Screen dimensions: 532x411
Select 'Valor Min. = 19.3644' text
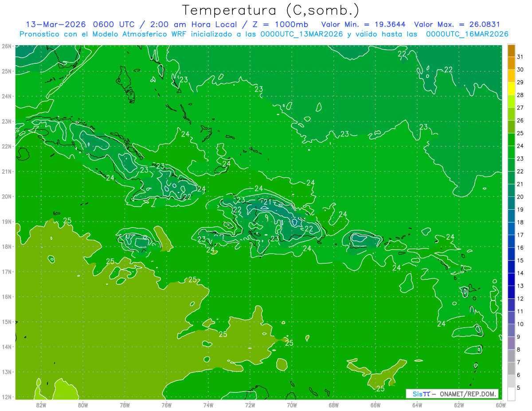pyautogui.click(x=364, y=24)
